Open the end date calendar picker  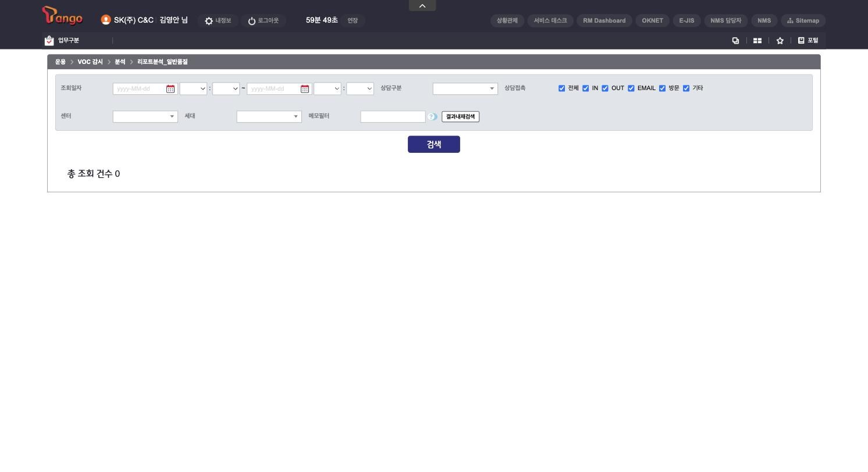click(x=305, y=89)
